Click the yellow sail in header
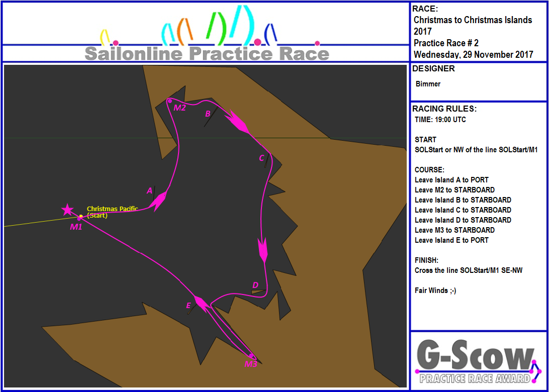Viewport: 549px width, 392px height. [105, 37]
